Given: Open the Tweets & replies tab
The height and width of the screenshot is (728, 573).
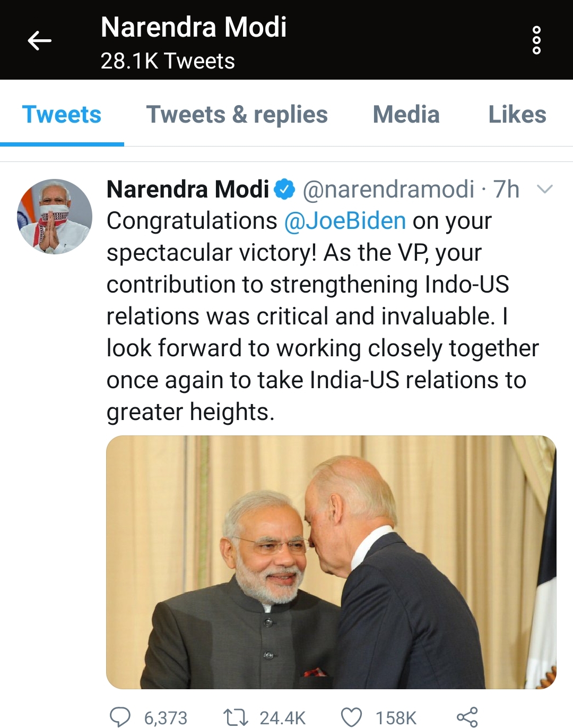Looking at the screenshot, I should point(237,115).
